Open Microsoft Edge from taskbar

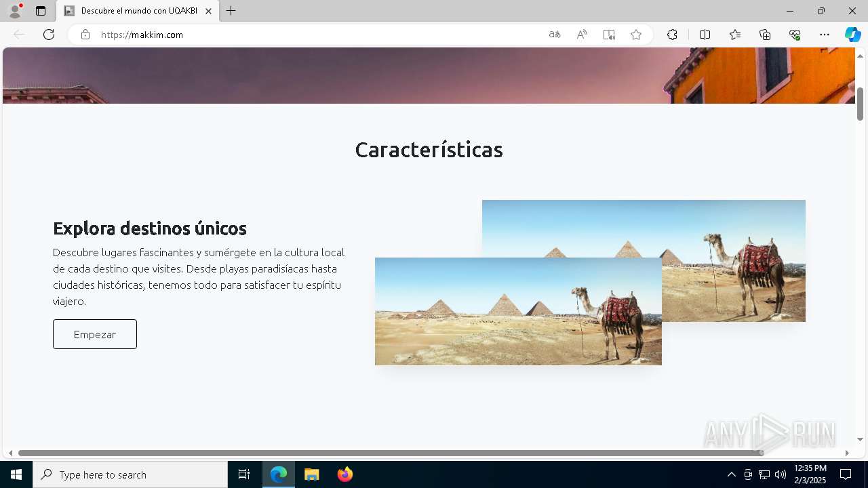pos(279,474)
